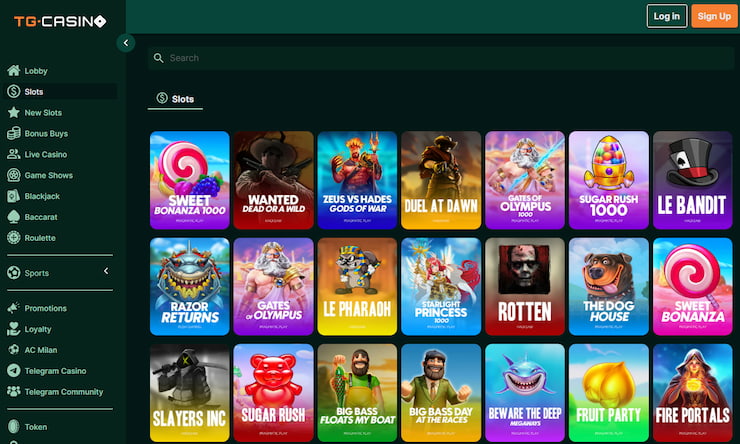Click the Baccarat spade icon
The width and height of the screenshot is (740, 444).
pyautogui.click(x=14, y=217)
